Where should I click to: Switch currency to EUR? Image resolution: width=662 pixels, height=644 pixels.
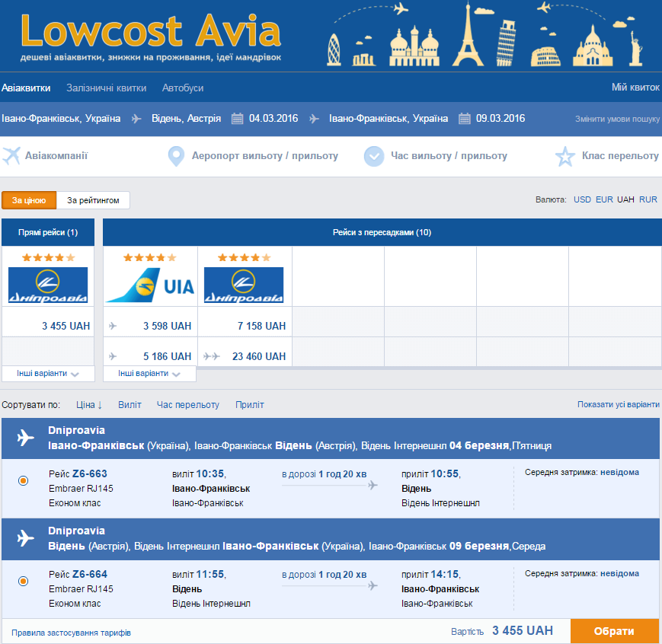pos(604,199)
